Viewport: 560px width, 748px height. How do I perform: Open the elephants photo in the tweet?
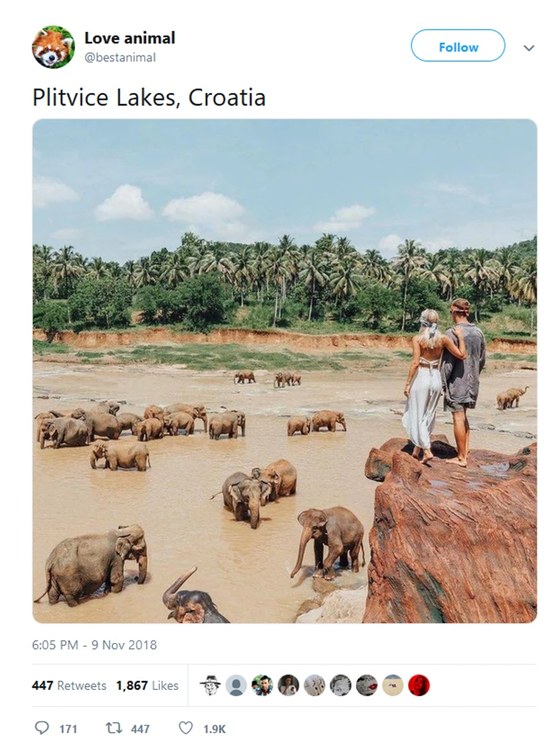pos(284,371)
